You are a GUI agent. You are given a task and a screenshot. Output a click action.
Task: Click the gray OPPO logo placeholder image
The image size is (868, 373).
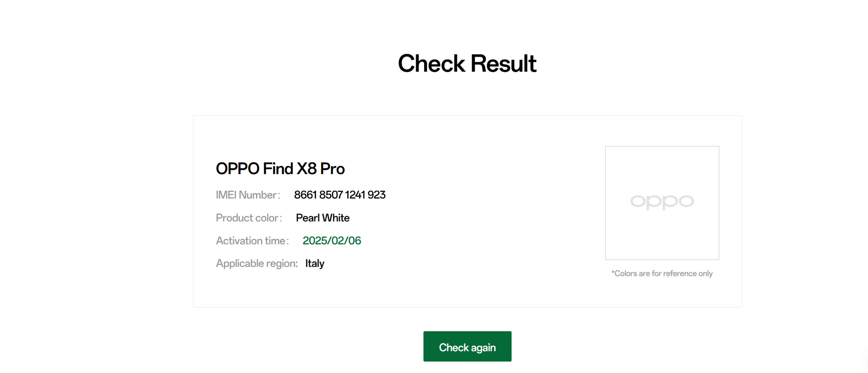click(662, 202)
